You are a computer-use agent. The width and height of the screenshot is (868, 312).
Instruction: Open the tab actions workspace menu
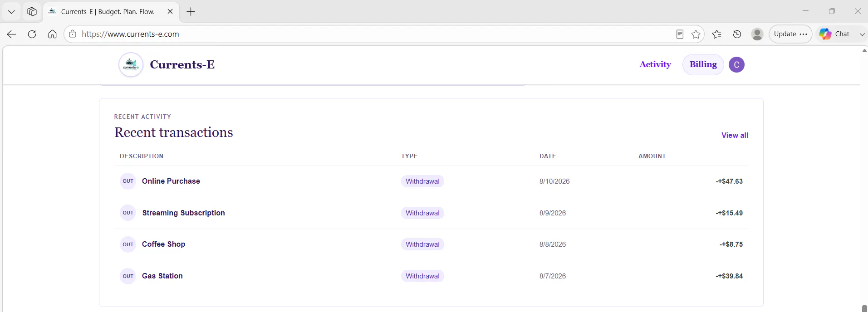[32, 12]
